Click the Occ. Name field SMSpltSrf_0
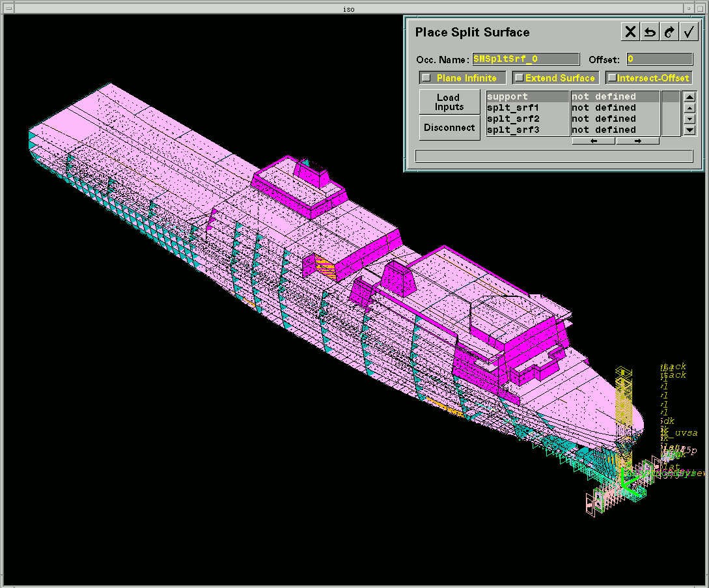 [526, 59]
